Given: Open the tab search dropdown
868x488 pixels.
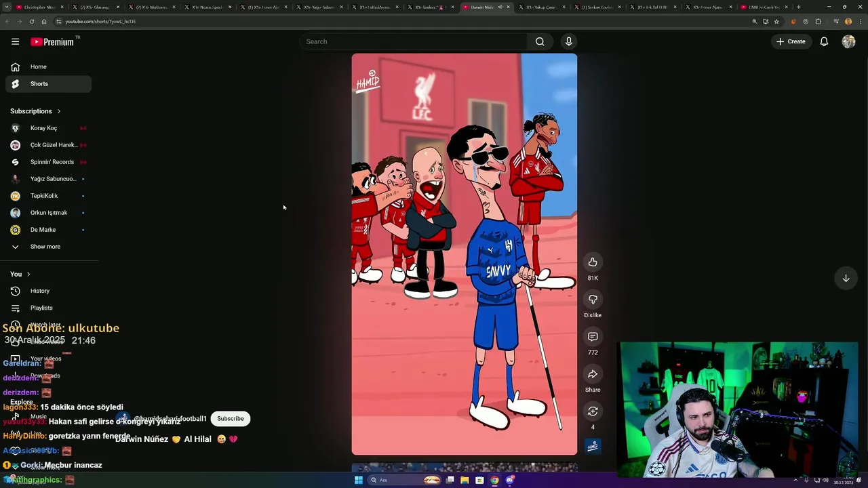Looking at the screenshot, I should 7,7.
